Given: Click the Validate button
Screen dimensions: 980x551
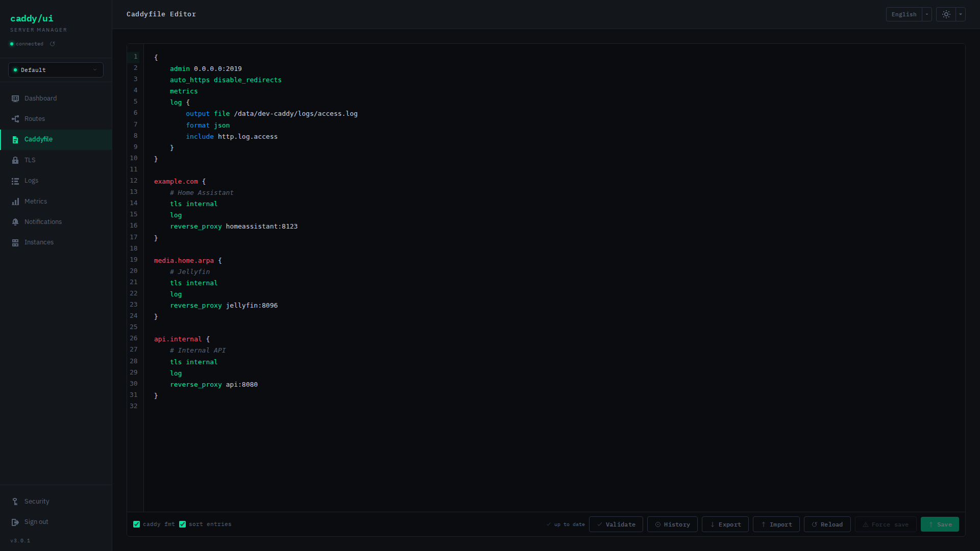Looking at the screenshot, I should pyautogui.click(x=616, y=524).
